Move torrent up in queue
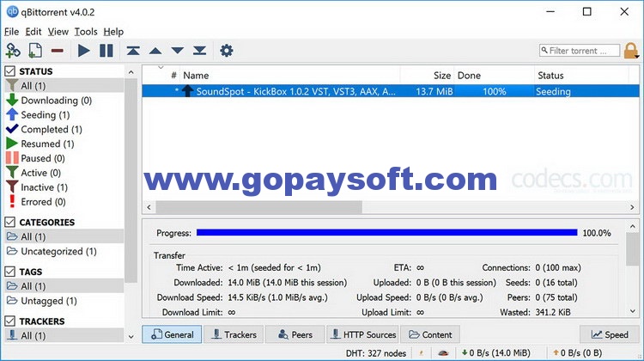The height and width of the screenshot is (361, 644). (155, 51)
